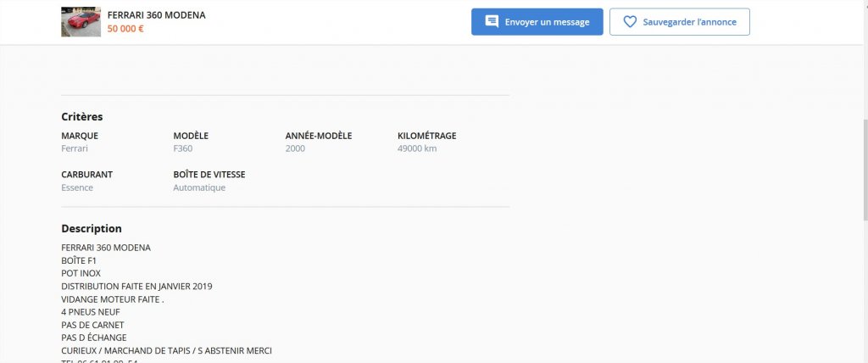This screenshot has width=868, height=363.
Task: Click the line 4 PNEUS NEUF
Action: (x=91, y=312)
